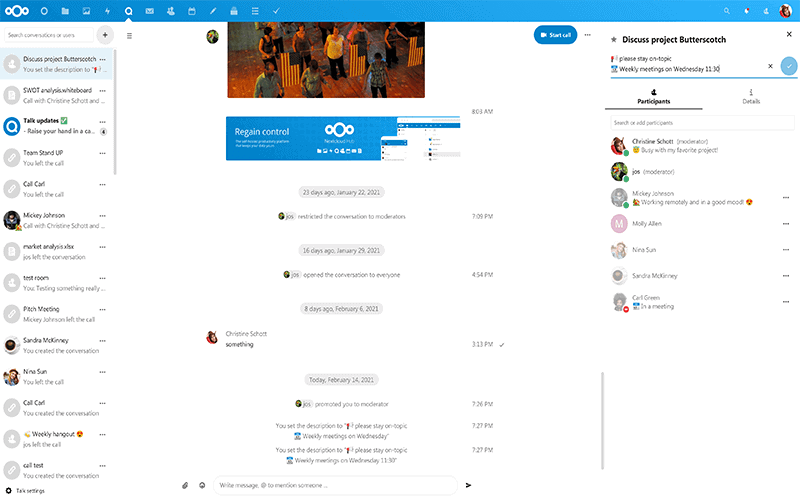Open options menu for Mickey Johnson participant
The image size is (800, 500).
coord(786,197)
